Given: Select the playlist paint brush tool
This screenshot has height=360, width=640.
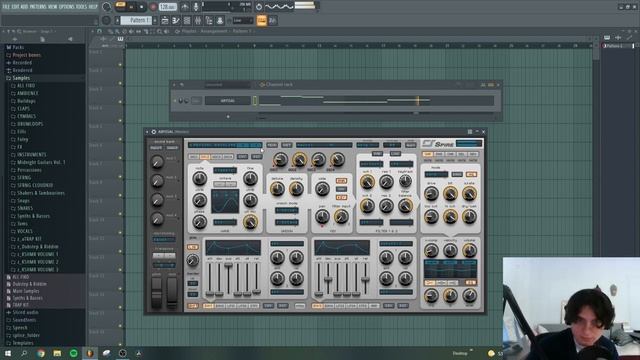Looking at the screenshot, I should (x=117, y=31).
